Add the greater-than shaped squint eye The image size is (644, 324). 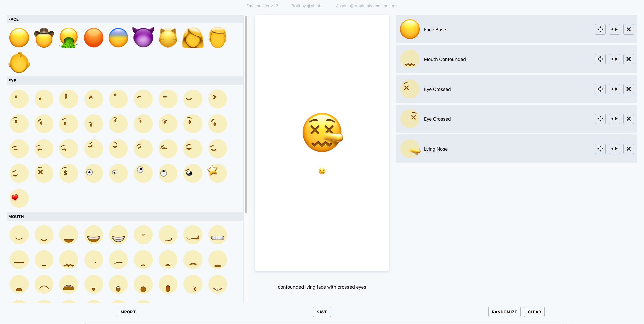coord(218,99)
